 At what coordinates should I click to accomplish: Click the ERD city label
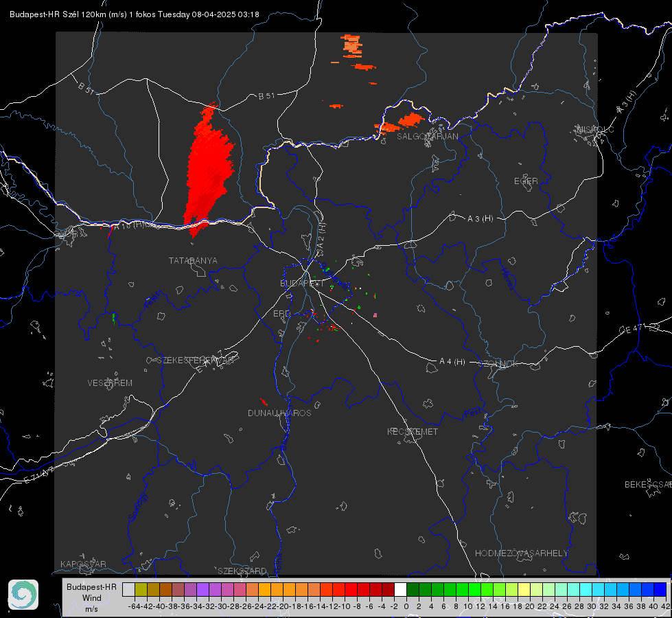(x=281, y=314)
